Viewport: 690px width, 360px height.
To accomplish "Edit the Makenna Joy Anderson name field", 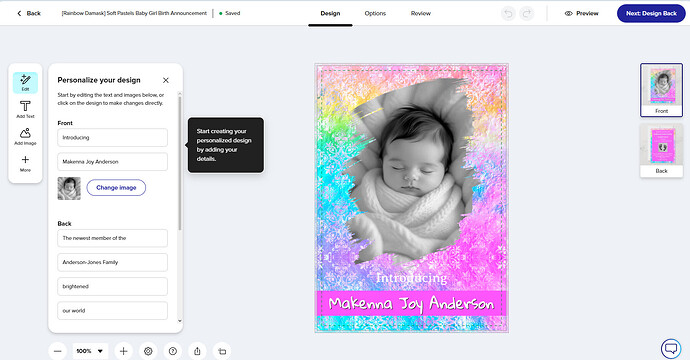I will point(112,162).
